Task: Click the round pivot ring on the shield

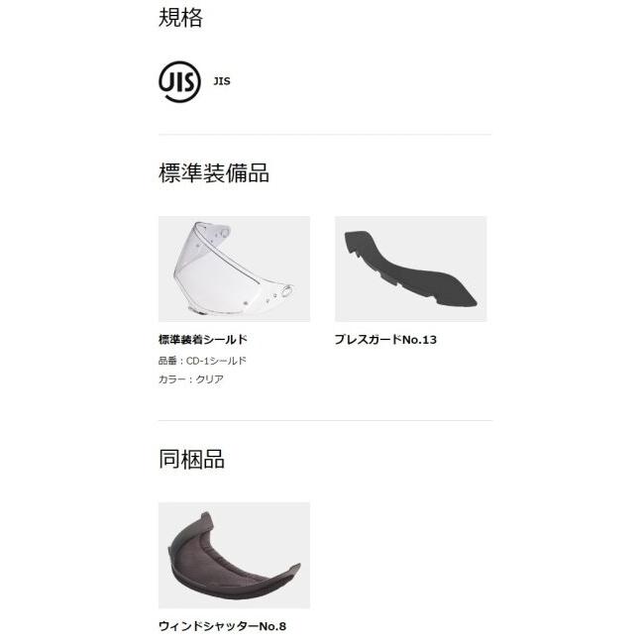Action: coord(287,291)
